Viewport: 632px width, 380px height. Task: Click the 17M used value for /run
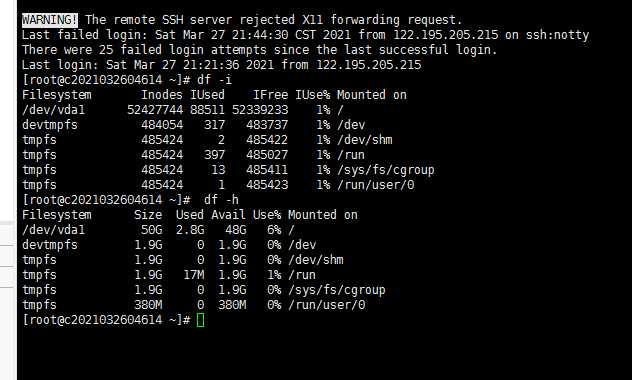pyautogui.click(x=193, y=275)
